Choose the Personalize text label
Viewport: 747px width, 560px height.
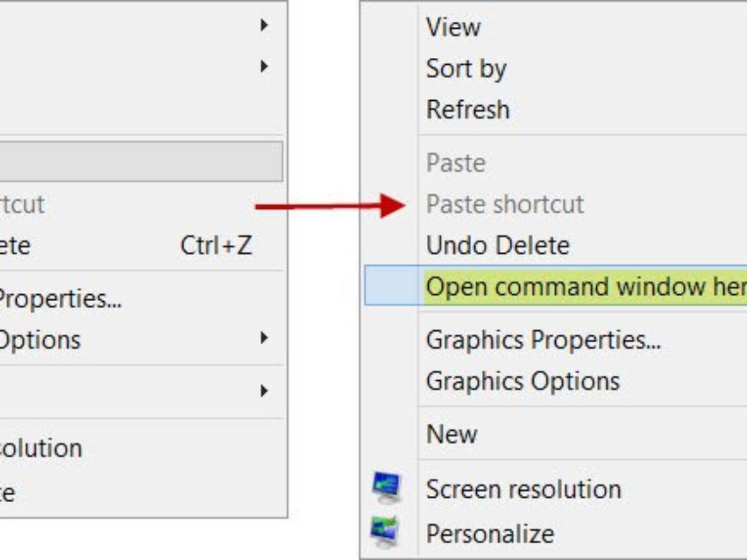click(x=490, y=534)
